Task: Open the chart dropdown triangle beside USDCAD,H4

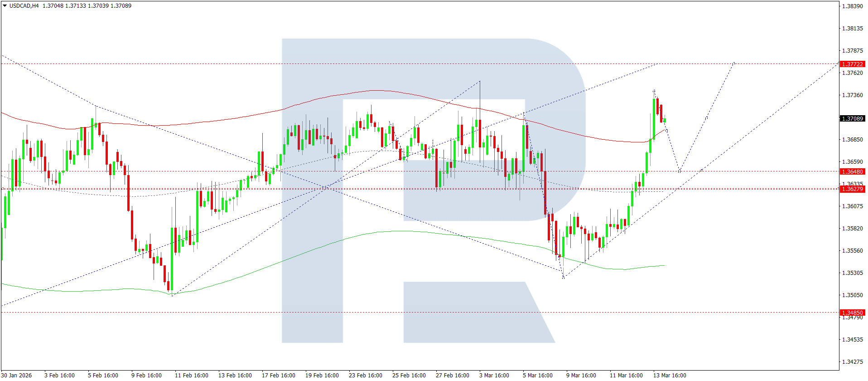Action: tap(5, 6)
